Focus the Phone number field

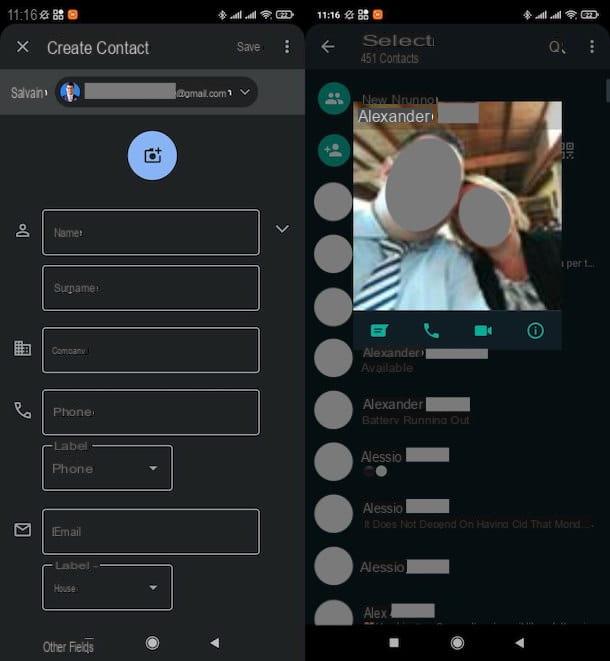151,412
